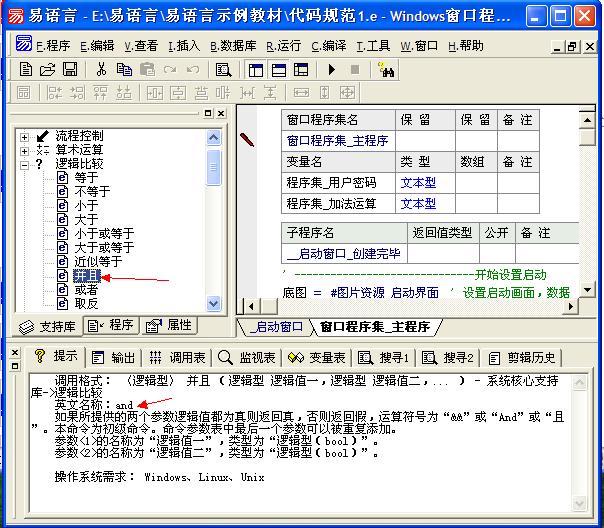The height and width of the screenshot is (528, 604).
Task: Click the same-width sizing icon
Action: (x=301, y=93)
